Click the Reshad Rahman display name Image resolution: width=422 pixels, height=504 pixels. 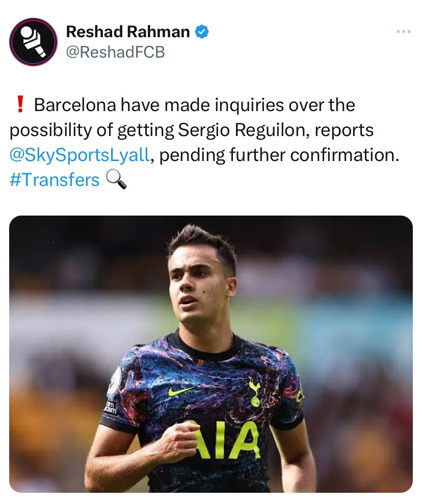pyautogui.click(x=128, y=32)
